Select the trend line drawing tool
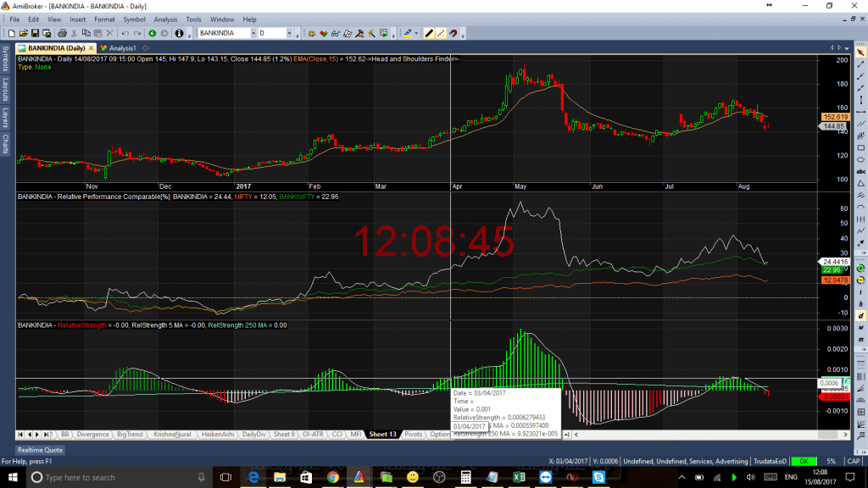 [429, 33]
